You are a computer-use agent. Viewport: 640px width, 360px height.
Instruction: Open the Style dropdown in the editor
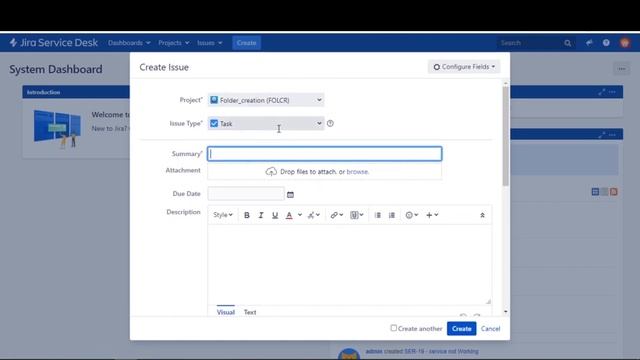[223, 215]
